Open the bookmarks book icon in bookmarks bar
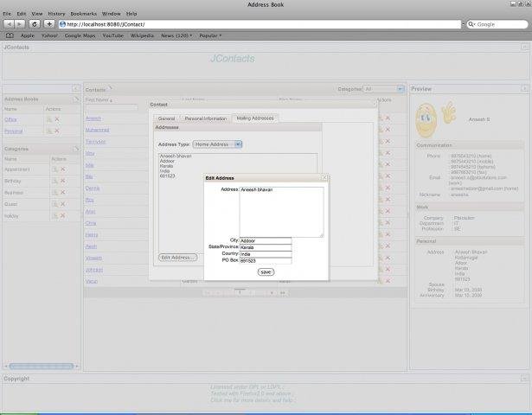The image size is (532, 415). [10, 35]
